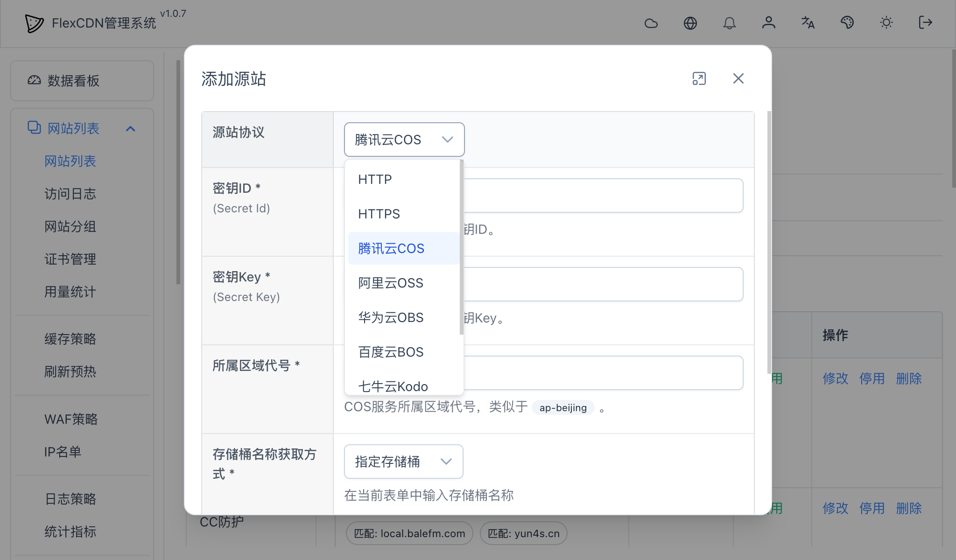Toggle light mode with the sun icon
The image size is (956, 560).
tap(886, 23)
